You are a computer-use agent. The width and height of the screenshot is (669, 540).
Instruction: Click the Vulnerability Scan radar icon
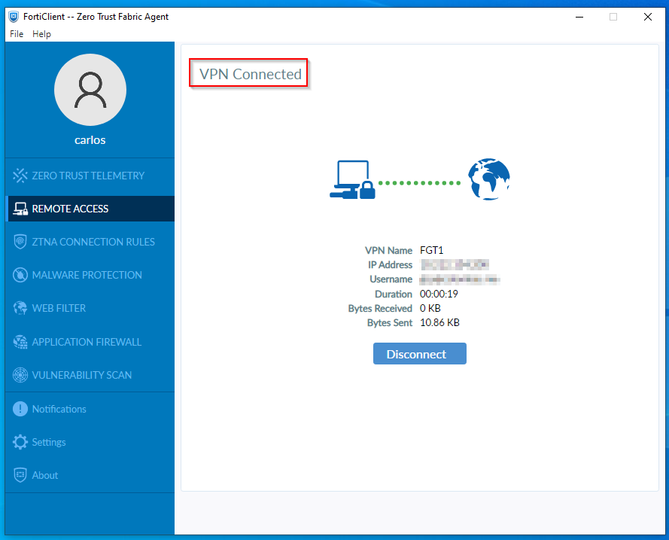pyautogui.click(x=20, y=375)
